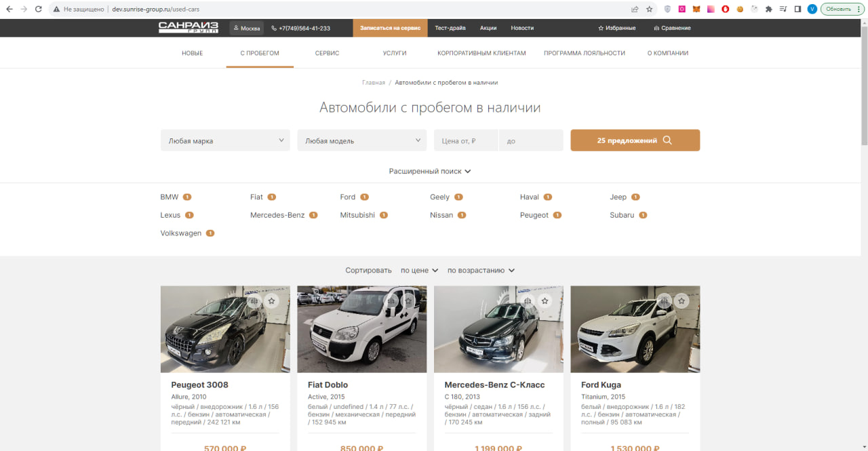Viewport: 868px width, 451px height.
Task: Open the Услуги menu item
Action: point(395,53)
